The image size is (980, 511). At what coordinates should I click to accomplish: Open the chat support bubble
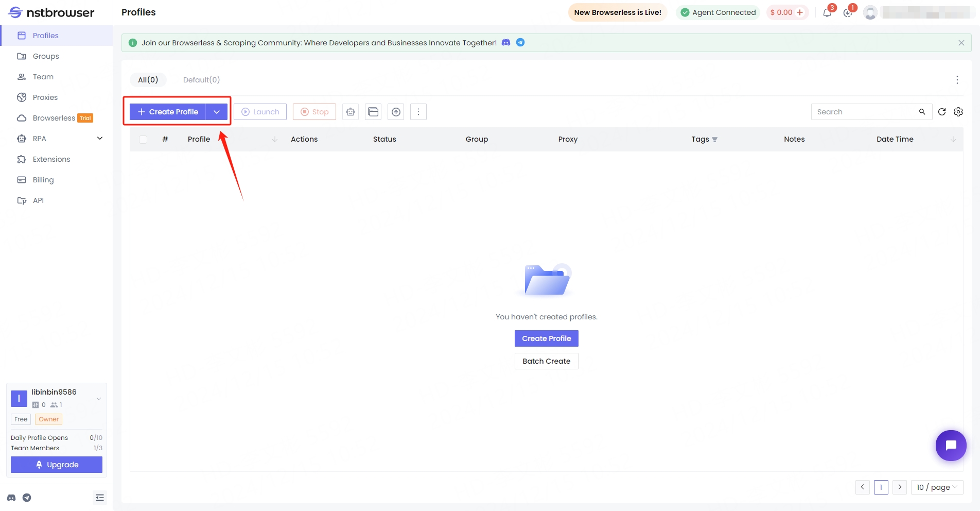click(x=951, y=446)
